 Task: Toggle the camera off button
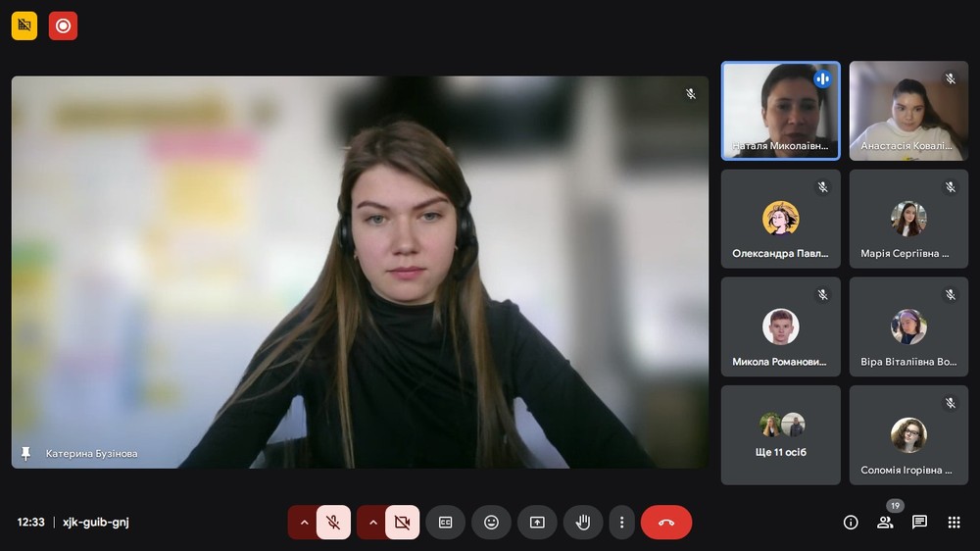402,523
